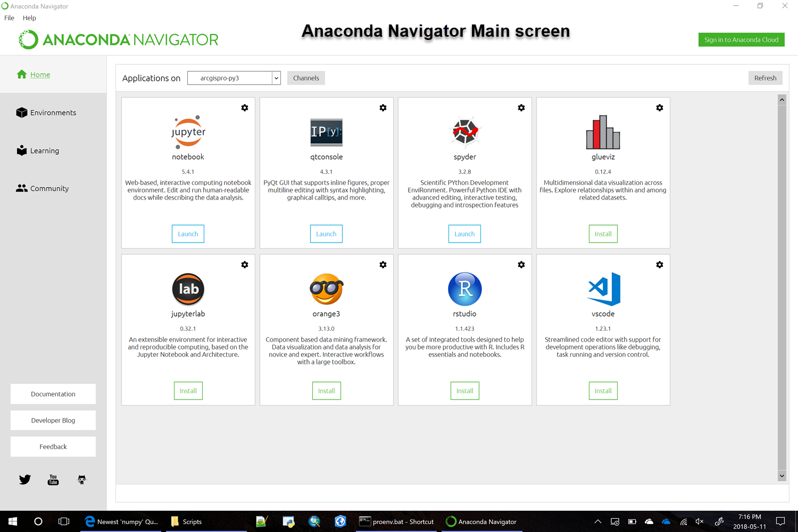Click the RStudio blue R logo
The image size is (798, 532).
pos(465,289)
